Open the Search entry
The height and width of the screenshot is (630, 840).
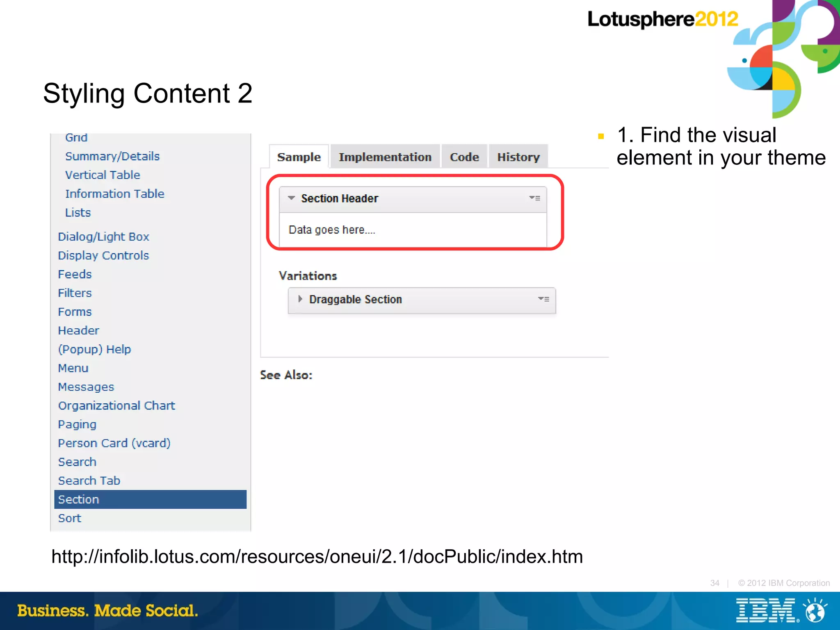coord(77,462)
